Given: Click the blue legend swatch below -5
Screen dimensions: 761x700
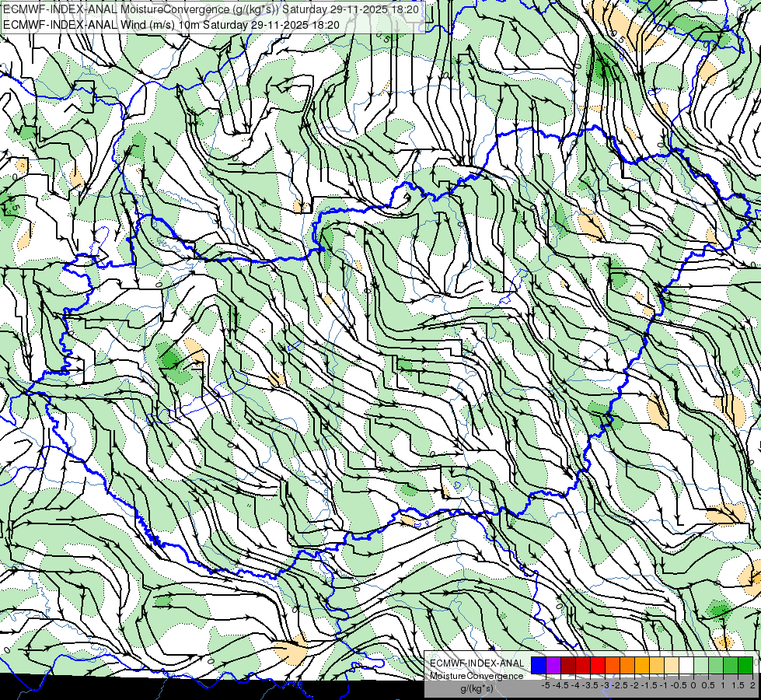Looking at the screenshot, I should (x=539, y=666).
